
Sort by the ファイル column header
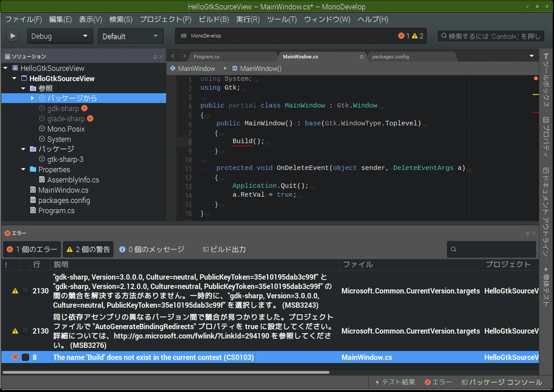pyautogui.click(x=410, y=264)
